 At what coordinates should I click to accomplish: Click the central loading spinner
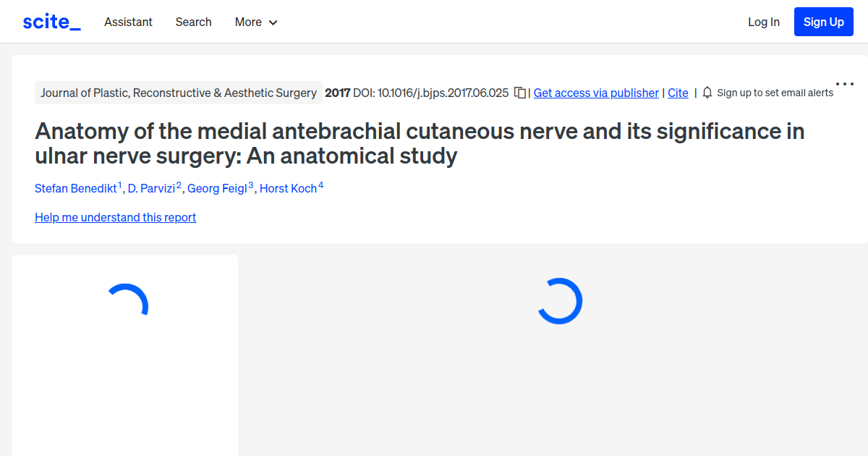coord(561,300)
